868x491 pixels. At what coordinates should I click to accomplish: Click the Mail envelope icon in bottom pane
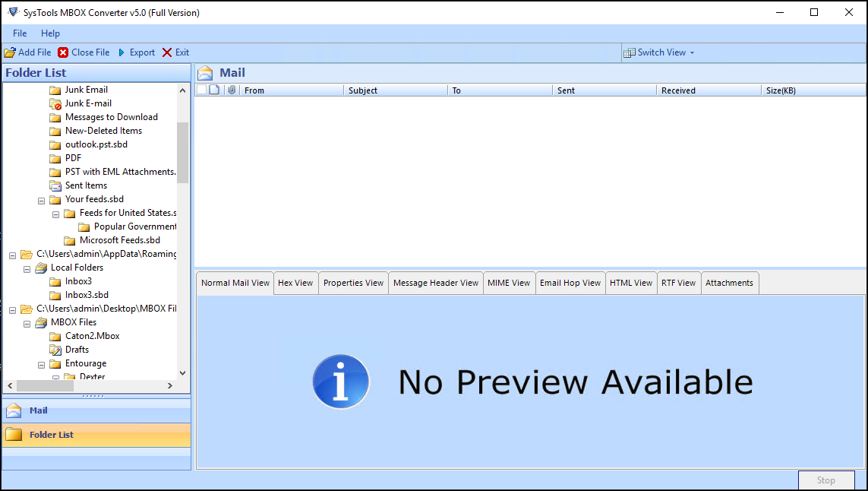pyautogui.click(x=14, y=410)
